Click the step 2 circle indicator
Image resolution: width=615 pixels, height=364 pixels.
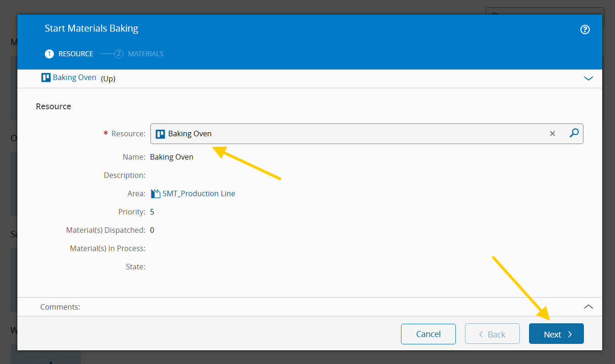tap(119, 54)
